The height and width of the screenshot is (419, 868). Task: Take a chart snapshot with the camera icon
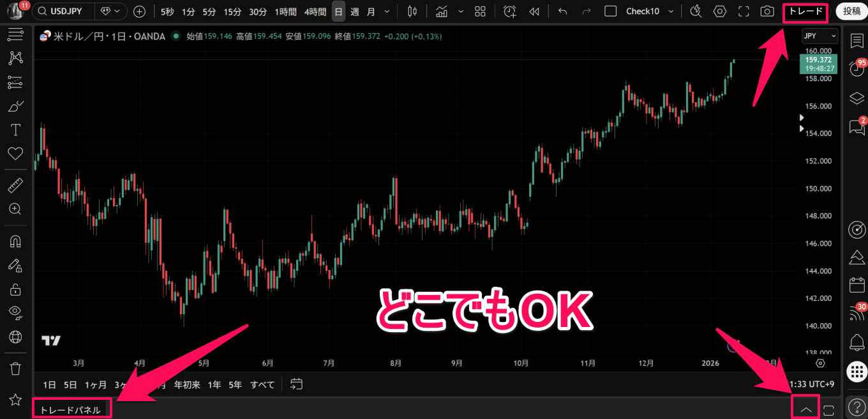pos(767,11)
